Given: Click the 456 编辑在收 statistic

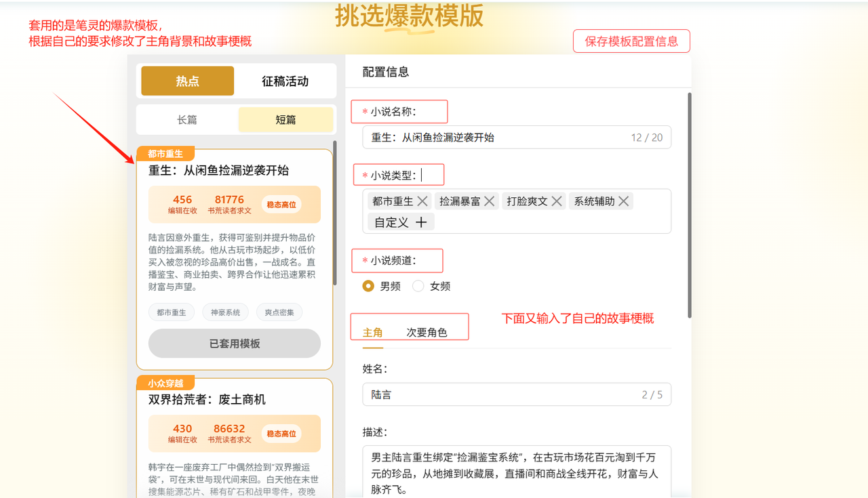Looking at the screenshot, I should click(182, 205).
